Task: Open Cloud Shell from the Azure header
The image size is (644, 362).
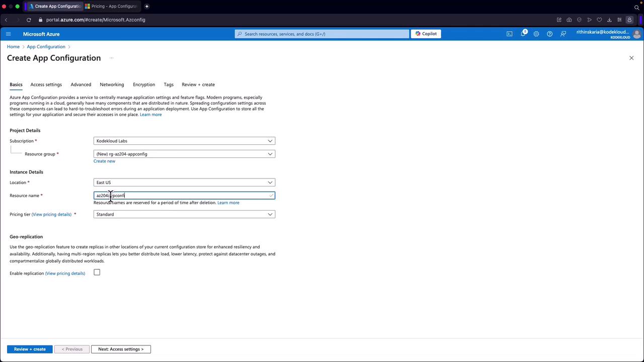Action: (509, 34)
